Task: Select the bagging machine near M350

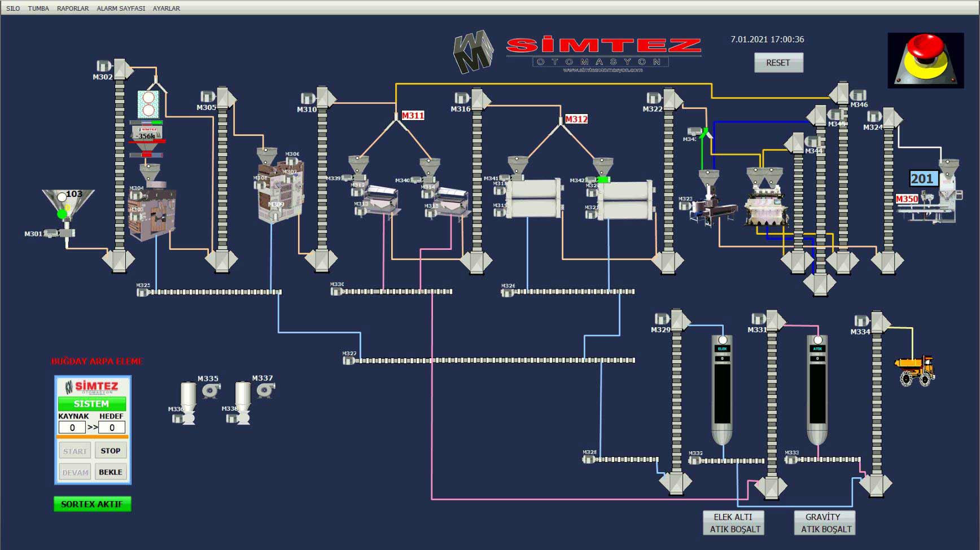Action: coord(931,204)
